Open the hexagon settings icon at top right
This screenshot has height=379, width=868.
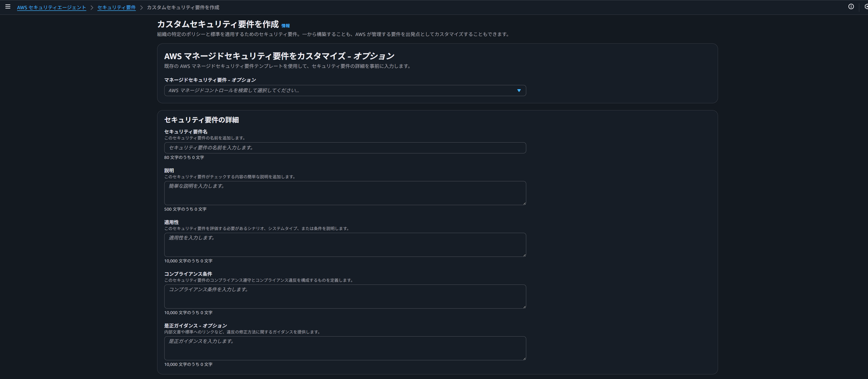[866, 7]
